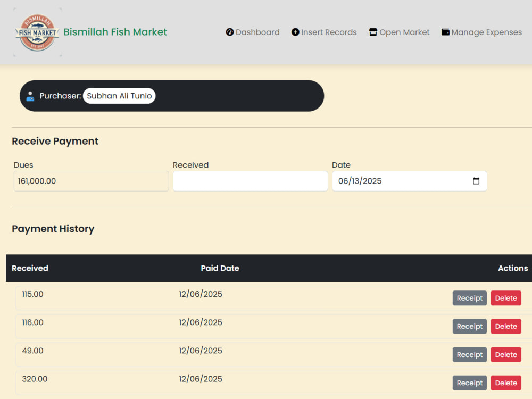Click the paid date in the 115.00 row

201,294
